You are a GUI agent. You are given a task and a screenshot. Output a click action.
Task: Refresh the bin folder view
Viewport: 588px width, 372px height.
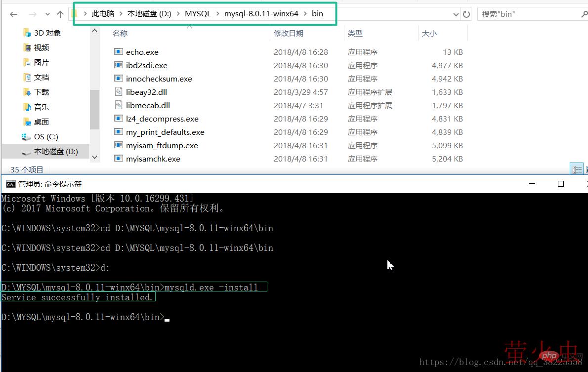click(x=466, y=14)
